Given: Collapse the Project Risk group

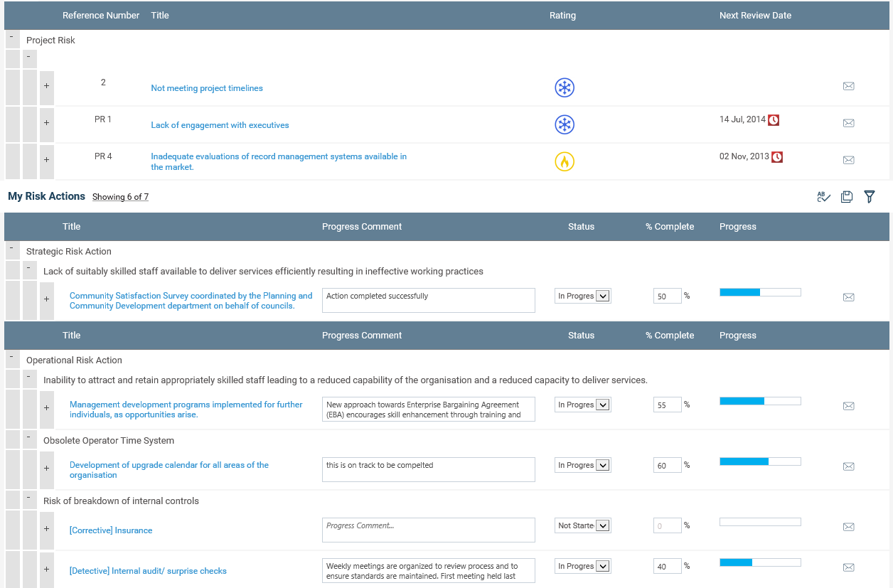Looking at the screenshot, I should [x=11, y=37].
